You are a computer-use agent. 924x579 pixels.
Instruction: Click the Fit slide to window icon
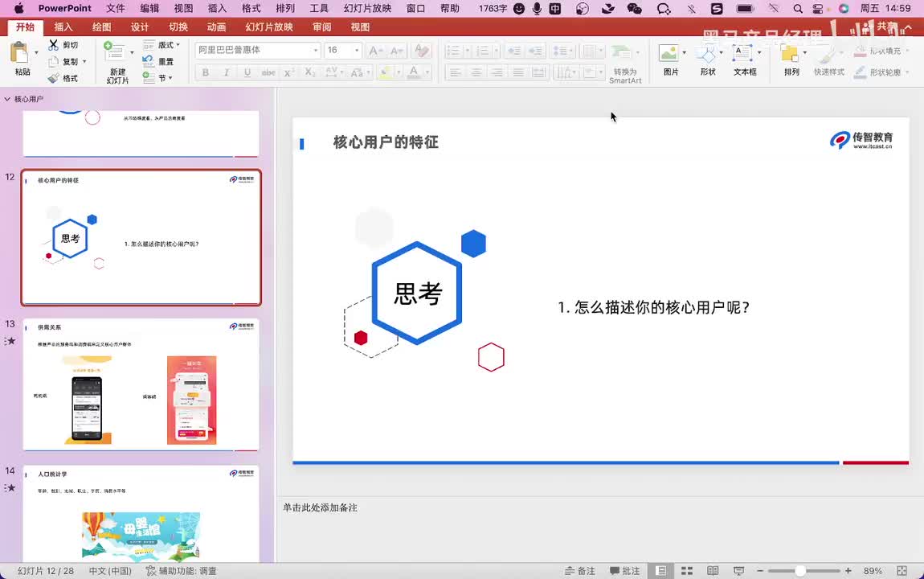902,571
